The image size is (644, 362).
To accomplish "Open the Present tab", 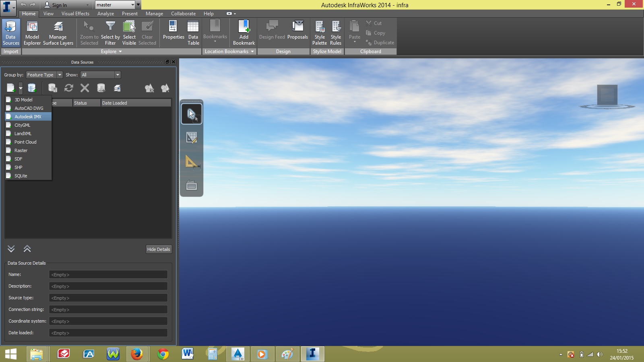I will 130,14.
